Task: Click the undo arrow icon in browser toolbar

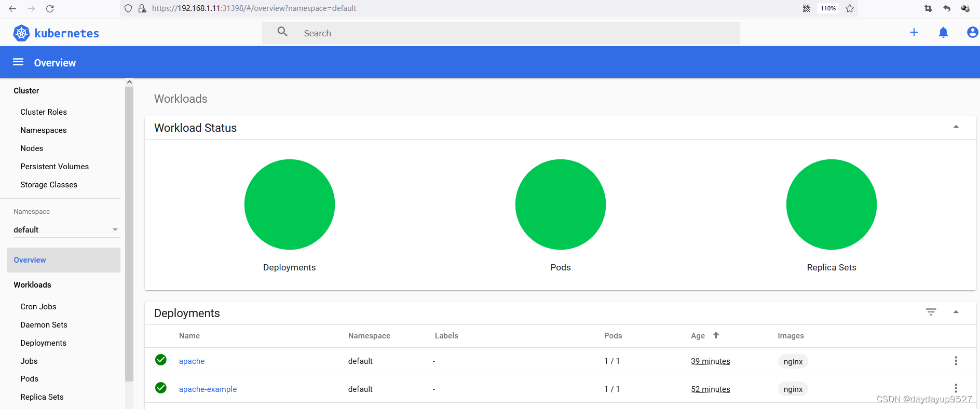Action: 947,8
